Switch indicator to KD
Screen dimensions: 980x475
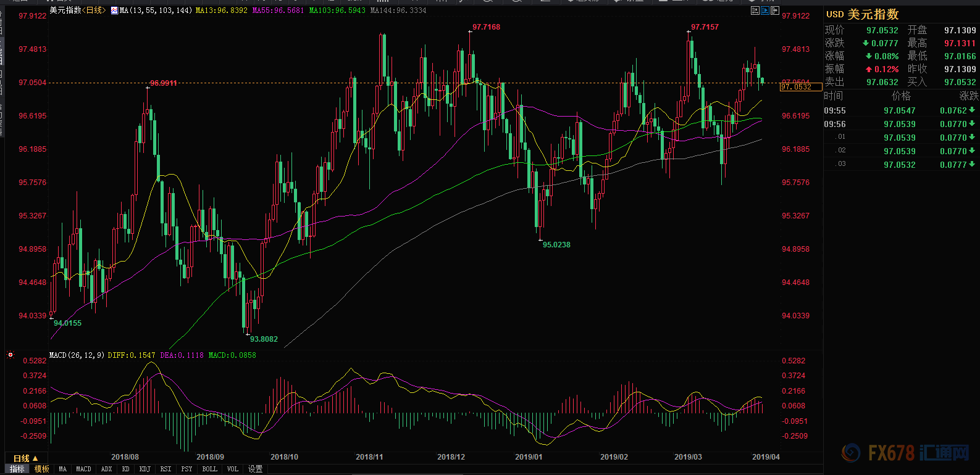point(125,469)
